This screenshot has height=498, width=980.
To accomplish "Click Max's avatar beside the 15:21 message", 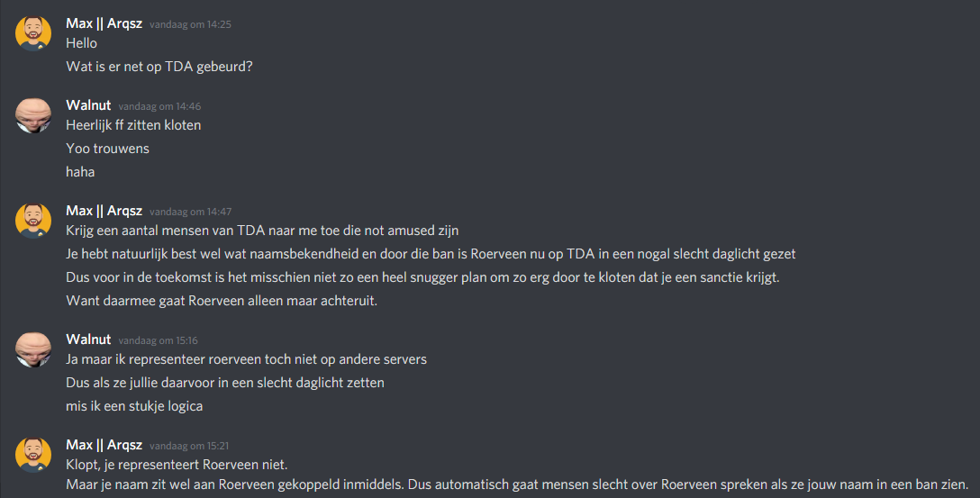I will (x=33, y=455).
